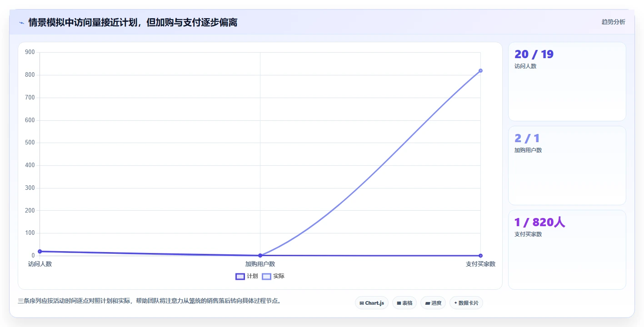Click the 数据卡片 tag button
The height and width of the screenshot is (327, 644).
(466, 303)
